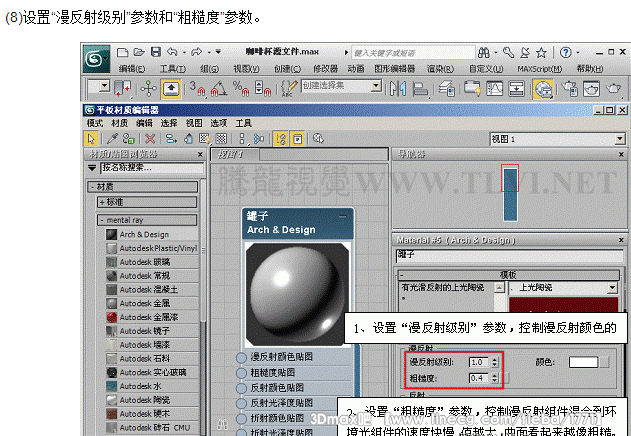Click the Move Children icon

click(171, 139)
